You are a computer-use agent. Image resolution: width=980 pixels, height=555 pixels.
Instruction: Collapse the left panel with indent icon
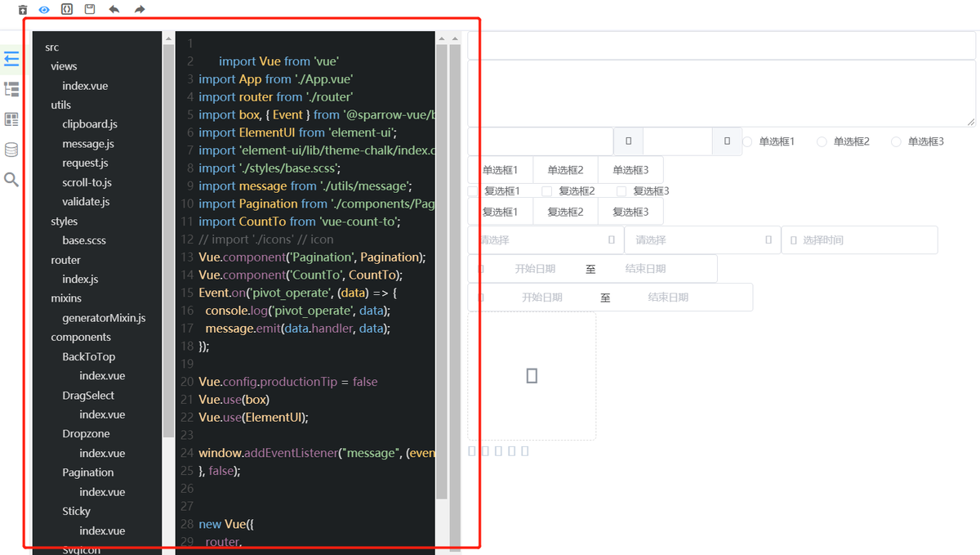(11, 59)
